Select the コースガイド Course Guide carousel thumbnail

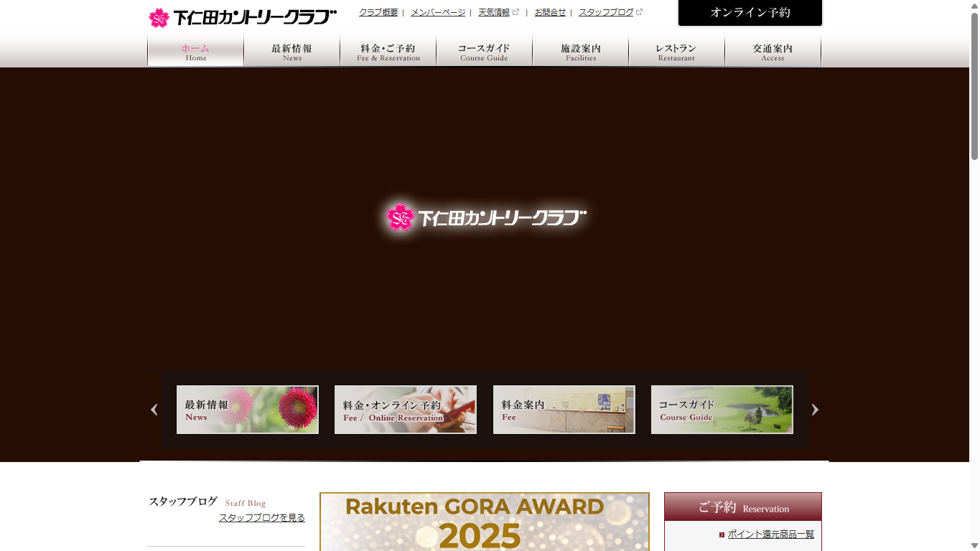(x=722, y=410)
